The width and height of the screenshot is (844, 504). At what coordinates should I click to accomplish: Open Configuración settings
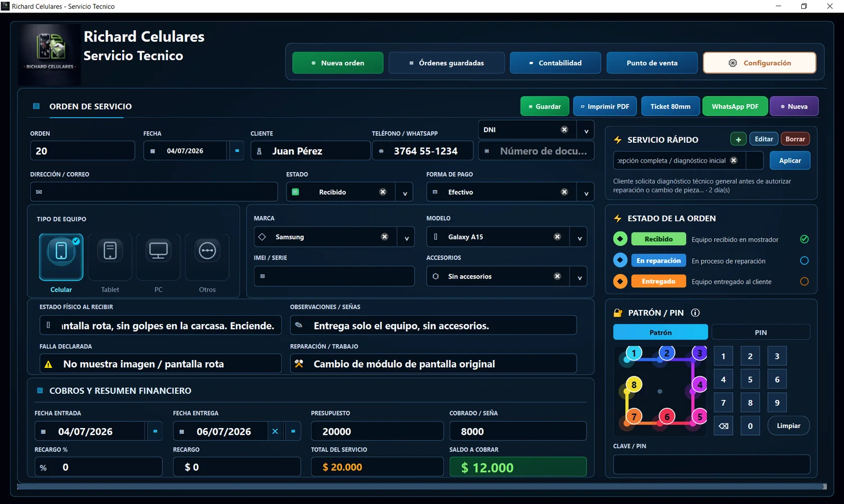[x=760, y=63]
